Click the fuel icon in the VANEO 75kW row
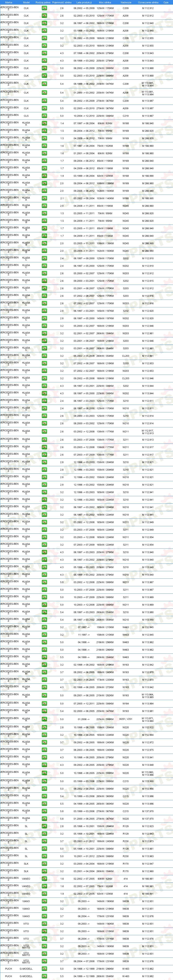The height and width of the screenshot is (980, 173). 44,886
